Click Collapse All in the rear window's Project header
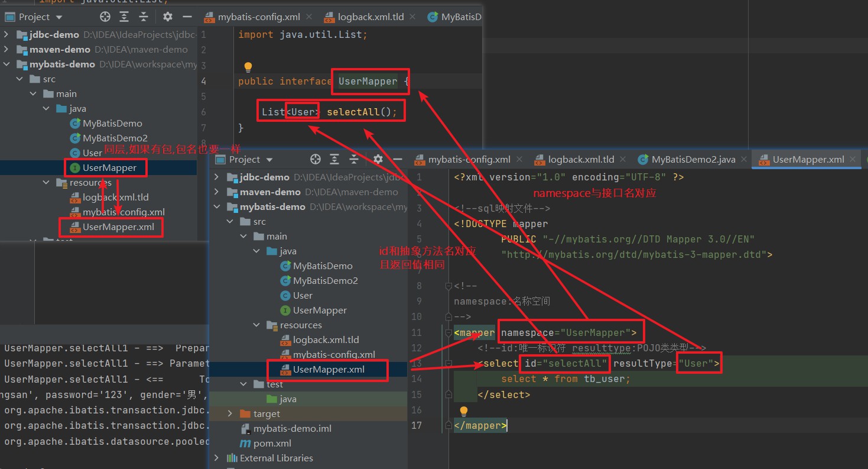Image resolution: width=868 pixels, height=469 pixels. pos(144,17)
